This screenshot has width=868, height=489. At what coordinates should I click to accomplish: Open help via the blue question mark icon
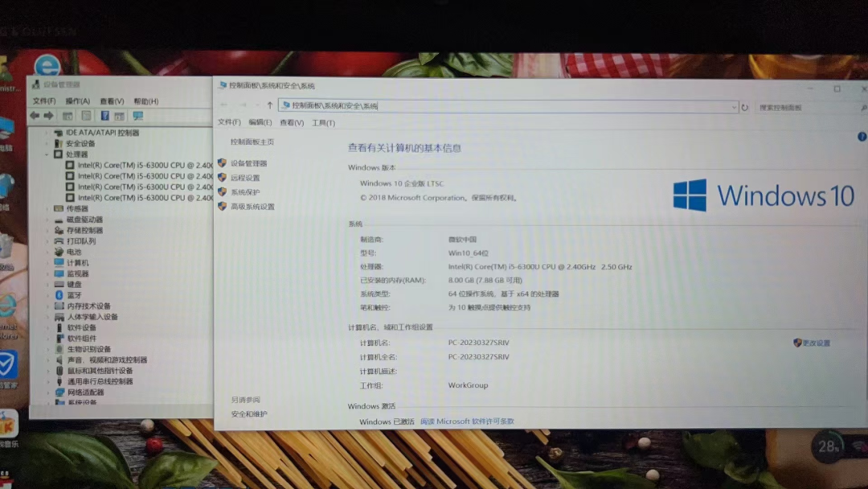pos(862,136)
